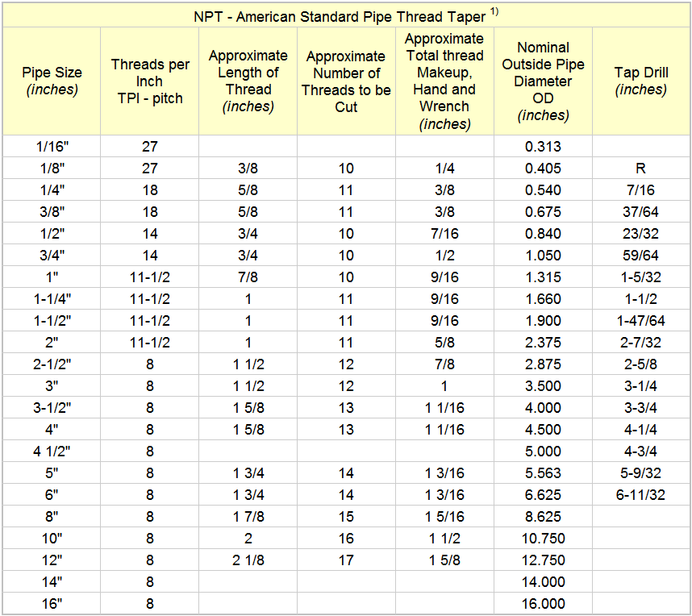Open footnote 1 superscript in title

(x=494, y=12)
